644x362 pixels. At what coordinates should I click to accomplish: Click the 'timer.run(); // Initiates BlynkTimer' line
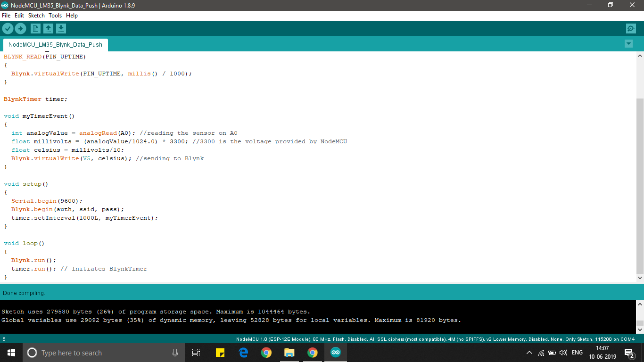(x=79, y=269)
